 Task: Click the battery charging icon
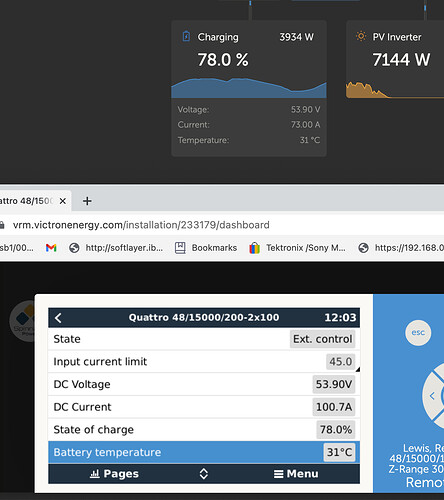(186, 36)
